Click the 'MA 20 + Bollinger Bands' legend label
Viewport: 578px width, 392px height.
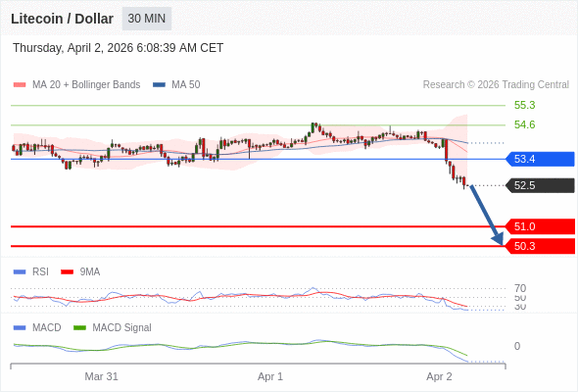click(x=86, y=85)
